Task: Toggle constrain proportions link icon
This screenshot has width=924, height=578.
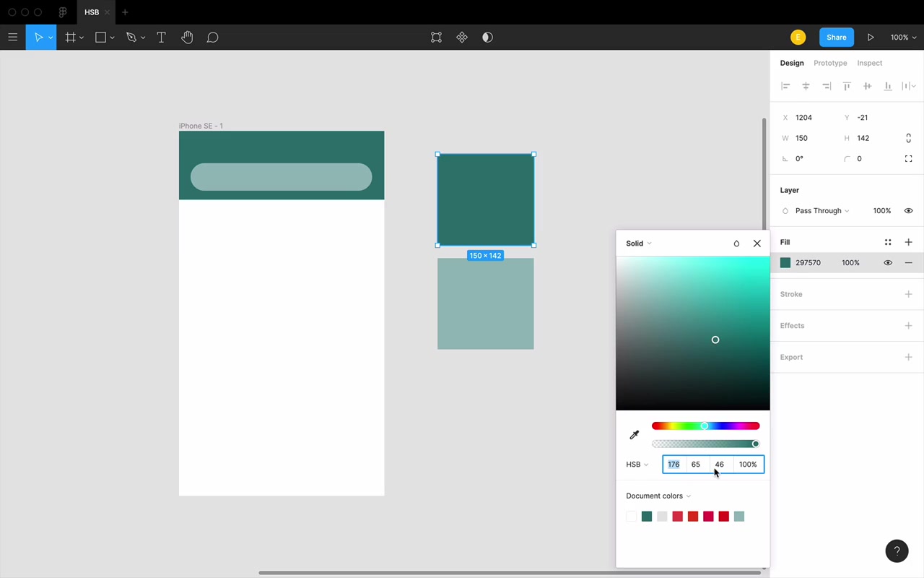Action: 908,138
